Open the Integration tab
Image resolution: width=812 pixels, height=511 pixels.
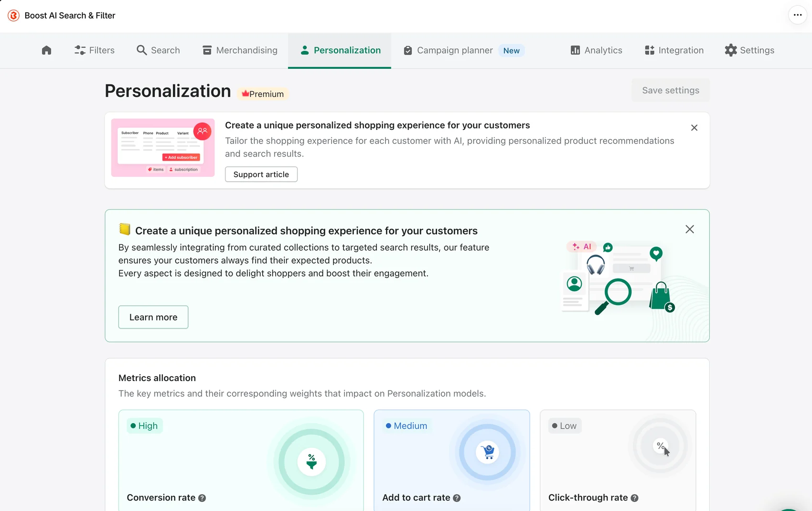674,50
